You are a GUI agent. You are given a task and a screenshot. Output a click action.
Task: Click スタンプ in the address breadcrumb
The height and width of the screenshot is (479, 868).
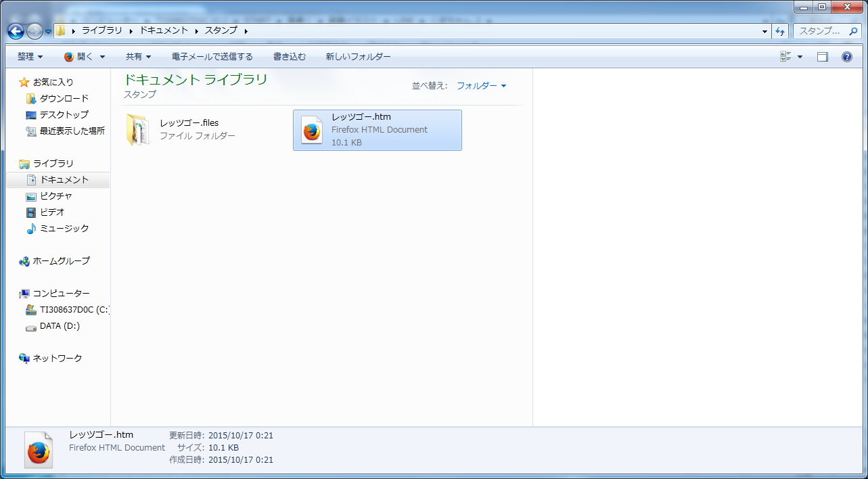point(221,30)
